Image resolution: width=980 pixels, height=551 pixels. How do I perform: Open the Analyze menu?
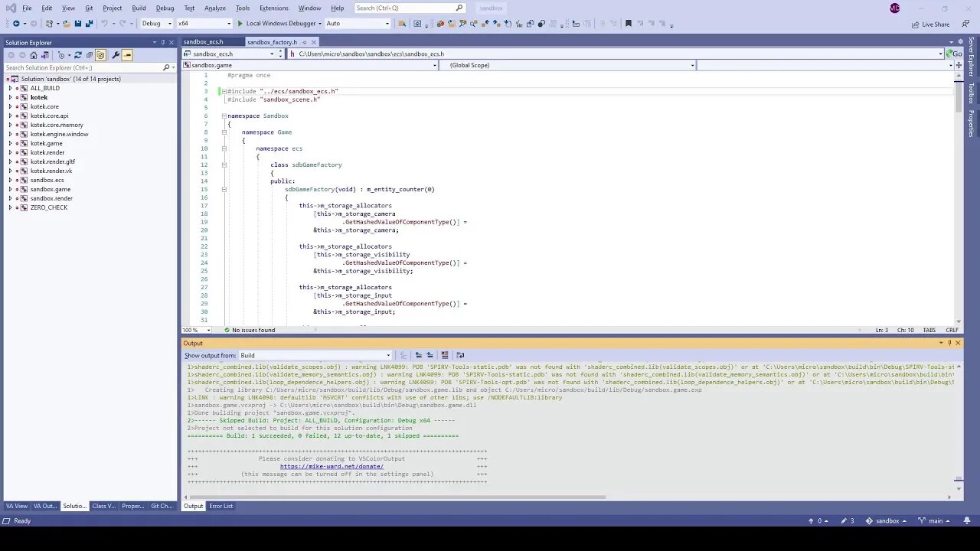coord(215,8)
